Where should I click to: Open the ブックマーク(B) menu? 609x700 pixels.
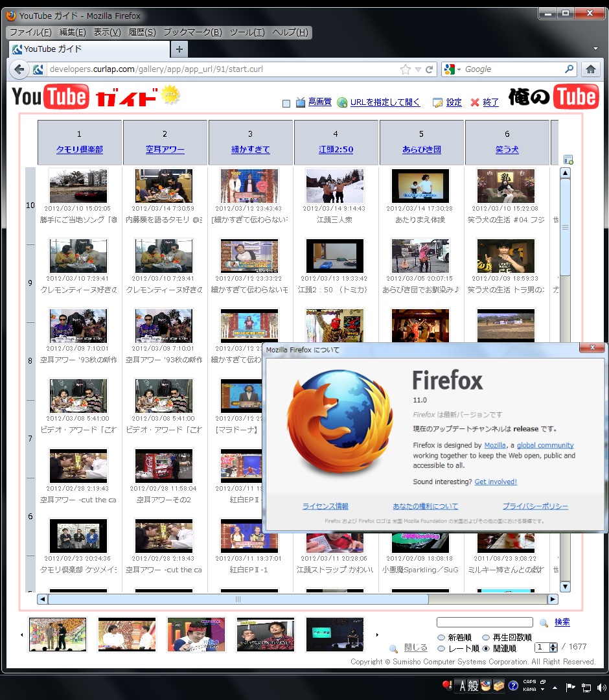[192, 32]
